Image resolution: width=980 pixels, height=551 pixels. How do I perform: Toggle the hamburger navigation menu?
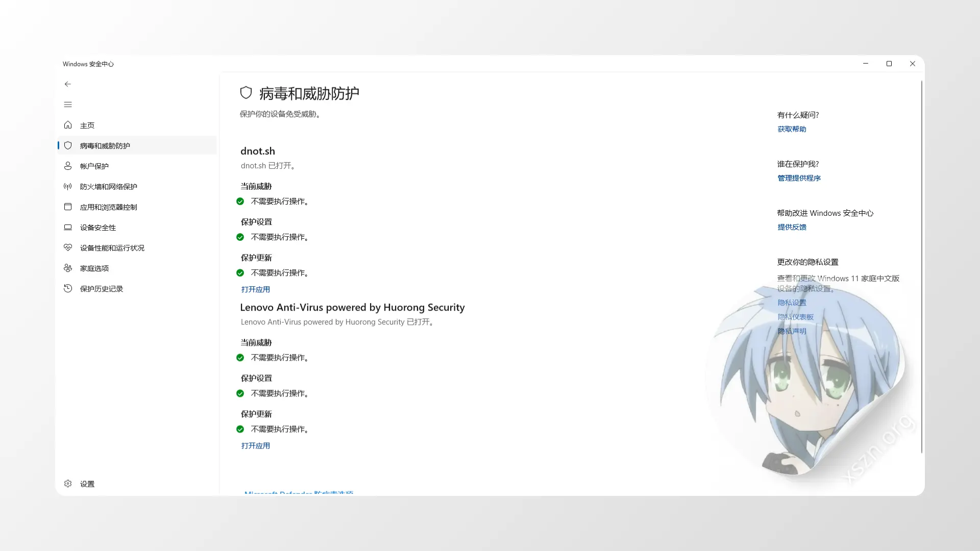[68, 105]
